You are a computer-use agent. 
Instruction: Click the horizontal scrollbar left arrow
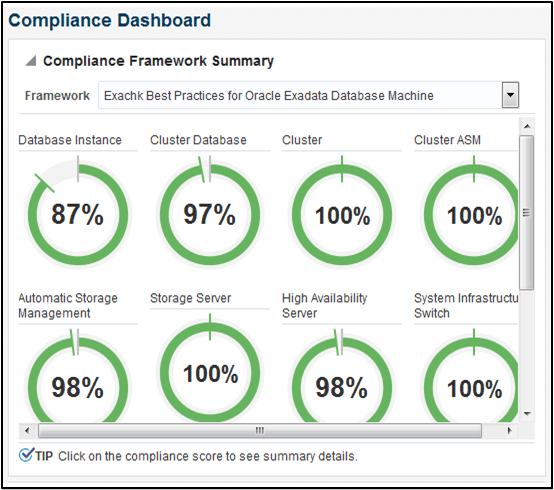(x=27, y=430)
